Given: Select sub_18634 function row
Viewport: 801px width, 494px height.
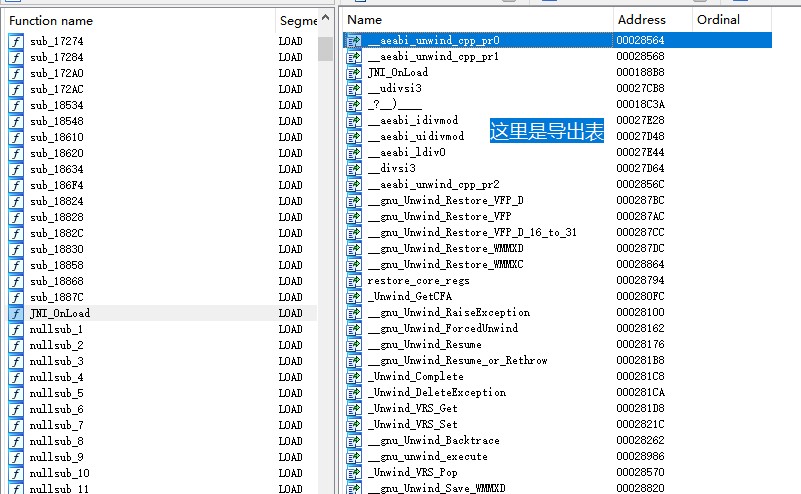Looking at the screenshot, I should 162,169.
